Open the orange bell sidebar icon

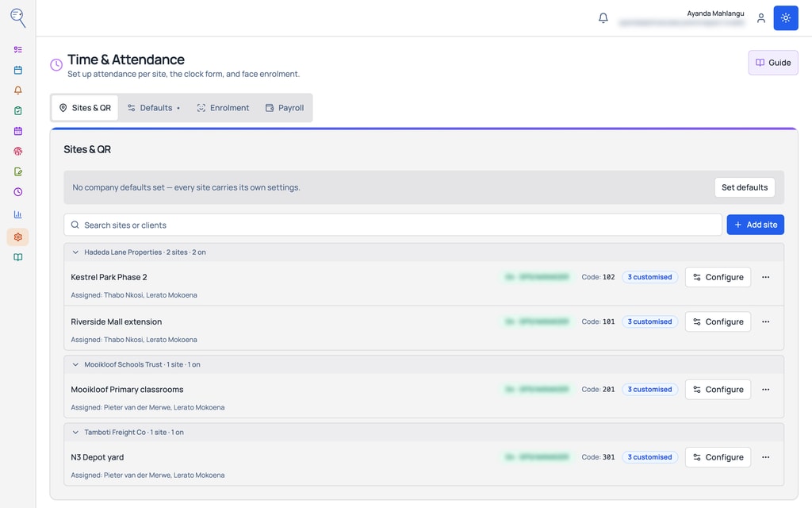(17, 90)
